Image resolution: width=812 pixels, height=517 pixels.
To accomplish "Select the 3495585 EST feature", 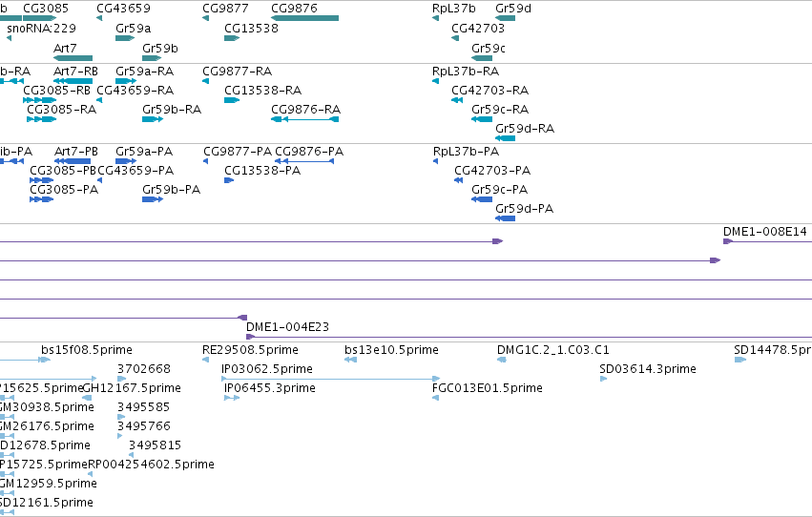I will [x=122, y=417].
